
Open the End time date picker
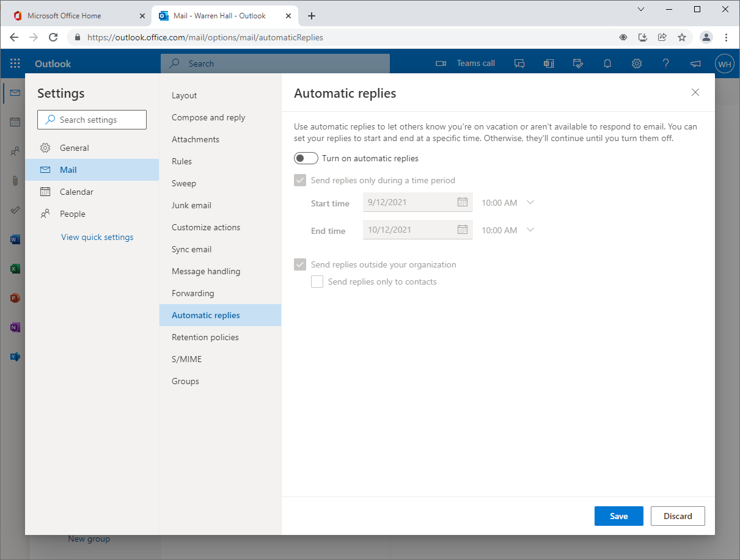[x=463, y=230]
